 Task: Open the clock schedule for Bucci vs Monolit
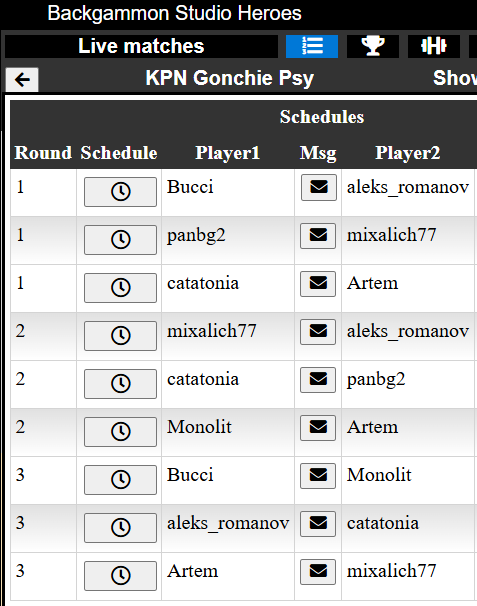click(x=120, y=480)
